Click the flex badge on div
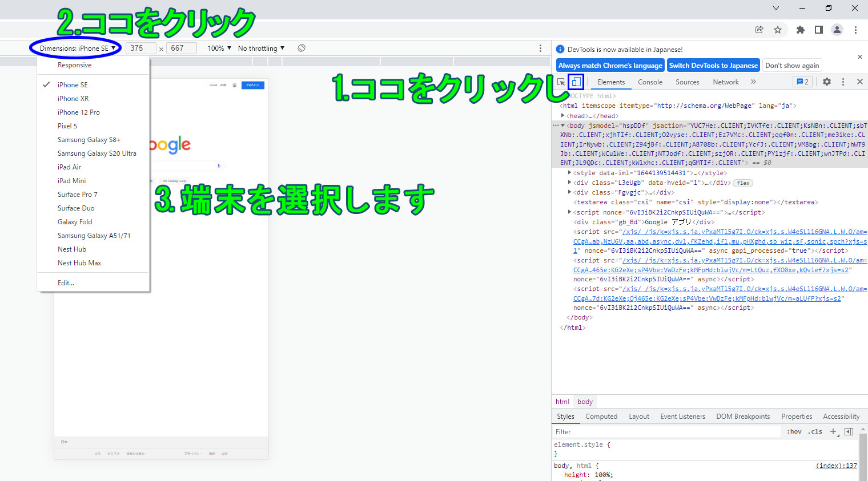The image size is (868, 481). [x=743, y=183]
